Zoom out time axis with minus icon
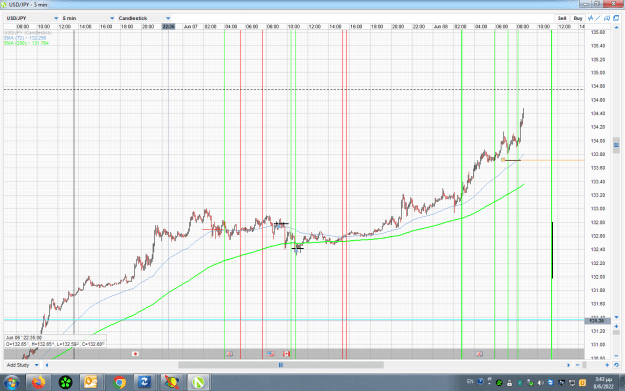 (x=578, y=365)
